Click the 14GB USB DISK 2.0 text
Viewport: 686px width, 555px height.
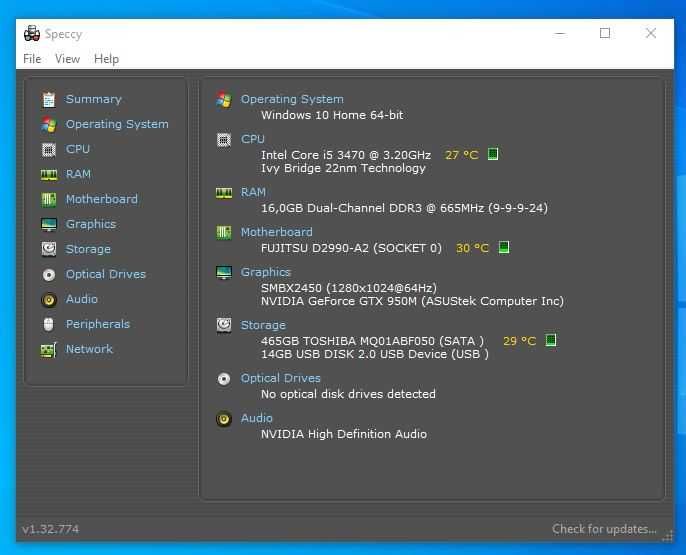374,354
